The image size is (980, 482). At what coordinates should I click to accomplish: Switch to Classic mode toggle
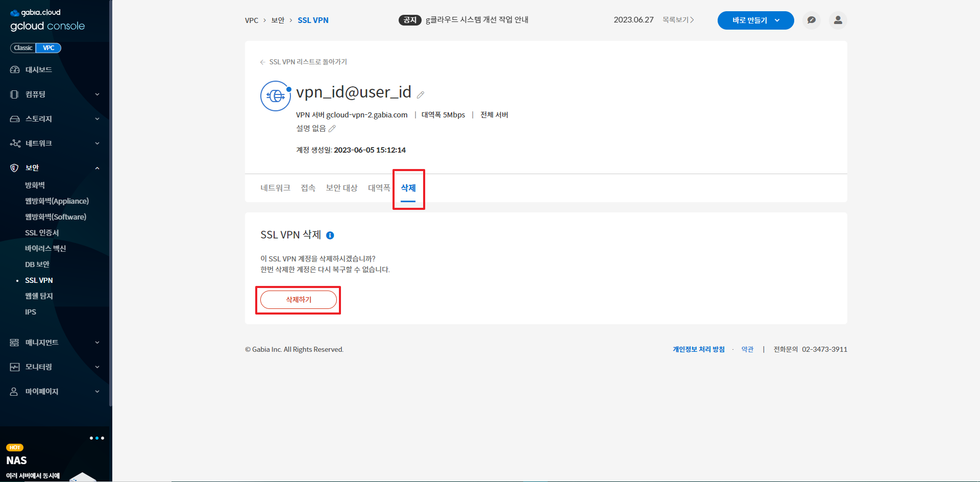(x=23, y=48)
